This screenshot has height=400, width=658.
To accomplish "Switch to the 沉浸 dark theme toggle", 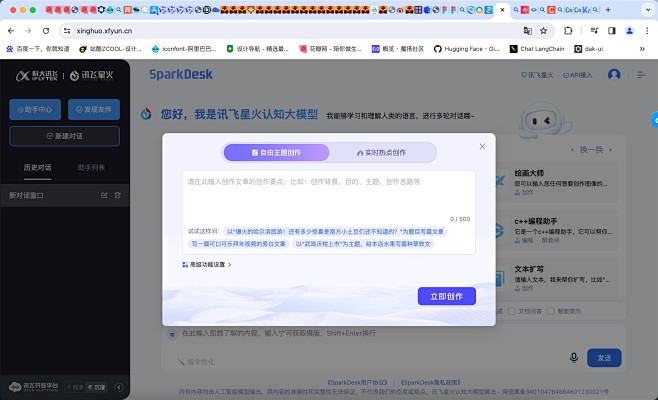I will pyautogui.click(x=97, y=387).
